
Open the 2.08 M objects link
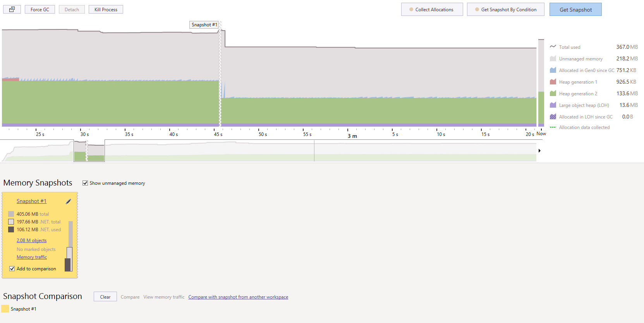coord(31,241)
